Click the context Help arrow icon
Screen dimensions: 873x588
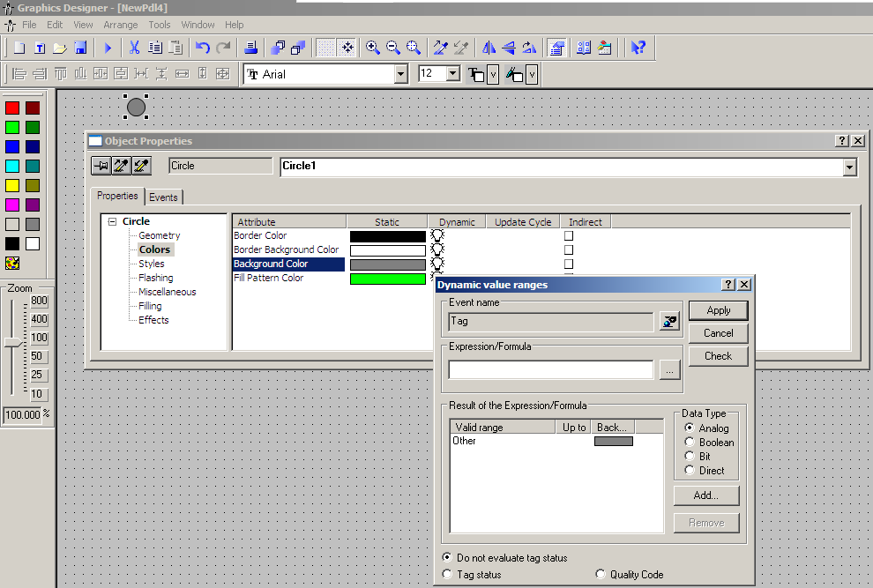pos(639,48)
